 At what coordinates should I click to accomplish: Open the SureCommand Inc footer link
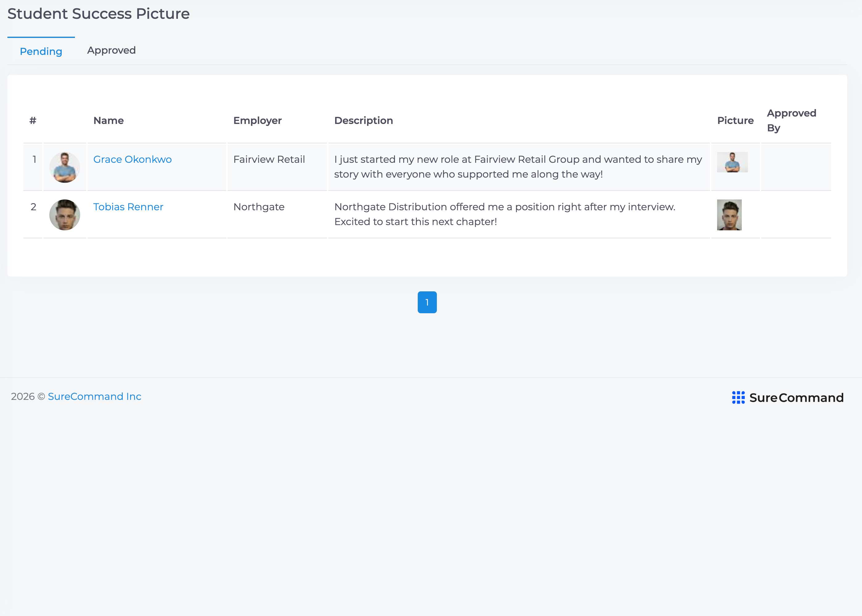tap(94, 396)
